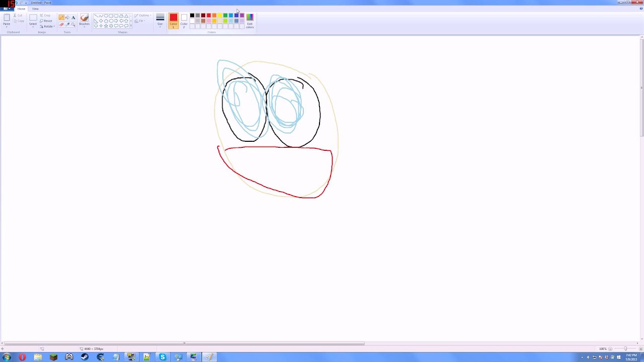Click the Paint taskbar button

(x=209, y=357)
